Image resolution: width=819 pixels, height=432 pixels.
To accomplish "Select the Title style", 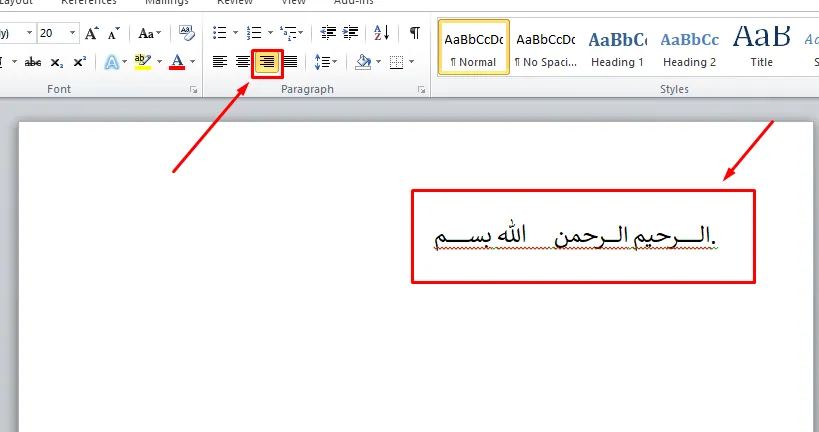I will 761,49.
